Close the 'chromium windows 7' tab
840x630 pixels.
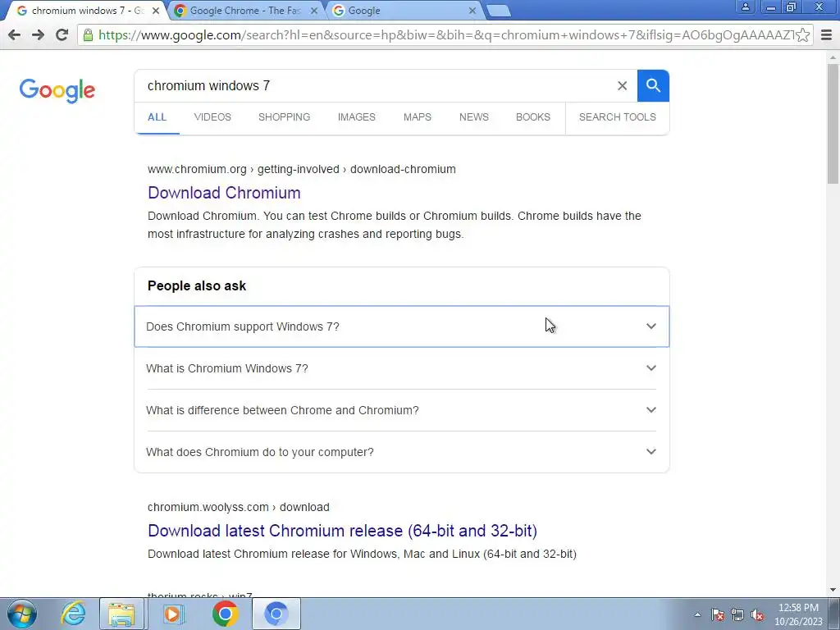click(x=155, y=11)
